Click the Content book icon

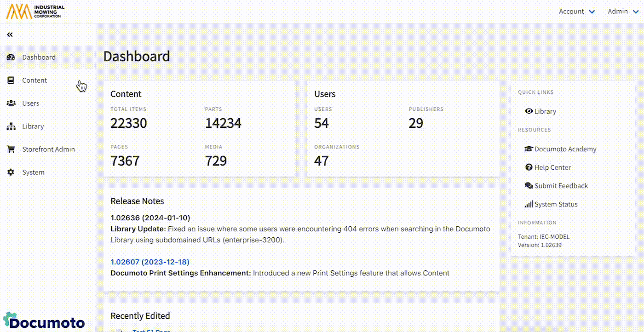[11, 80]
